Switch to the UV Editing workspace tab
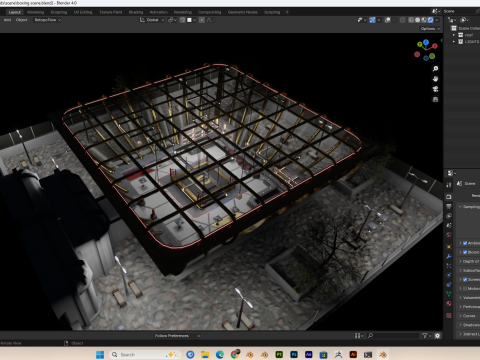Viewport: 480px width, 360px height. [x=83, y=12]
